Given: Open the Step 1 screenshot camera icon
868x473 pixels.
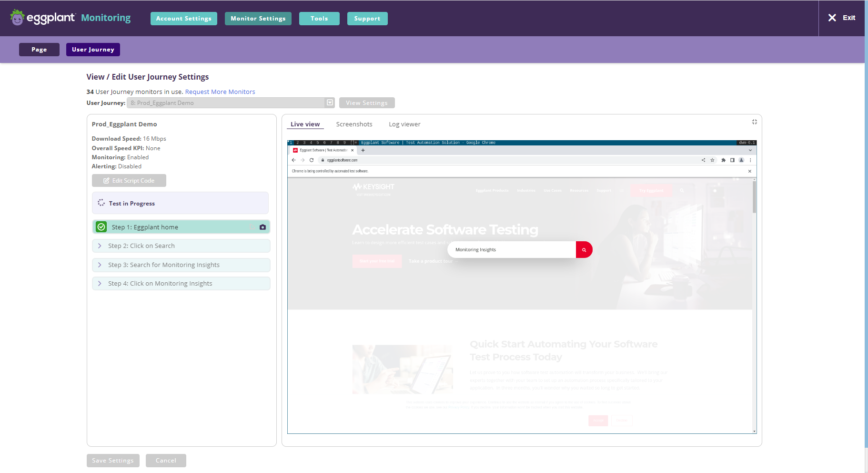Looking at the screenshot, I should 262,227.
